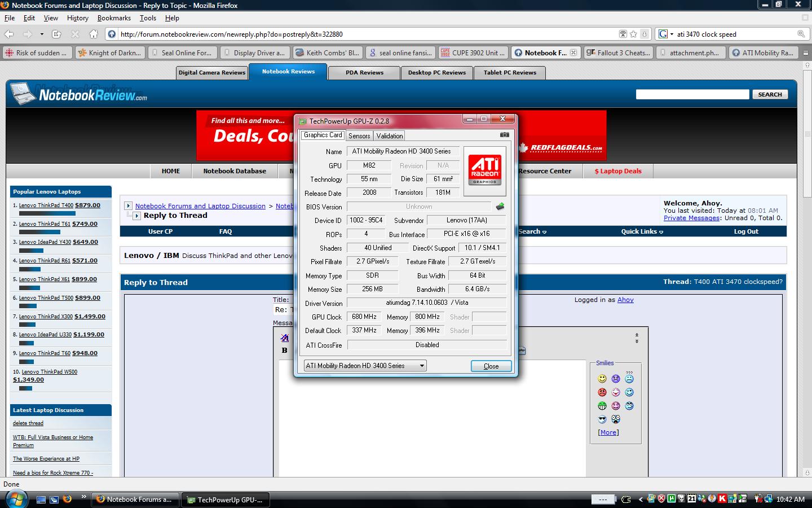This screenshot has width=812, height=508.
Task: Click the smiling face smiley
Action: [602, 379]
